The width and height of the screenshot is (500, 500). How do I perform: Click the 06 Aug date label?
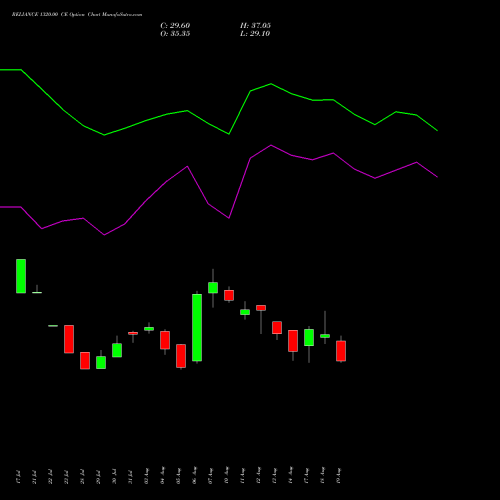click(194, 476)
